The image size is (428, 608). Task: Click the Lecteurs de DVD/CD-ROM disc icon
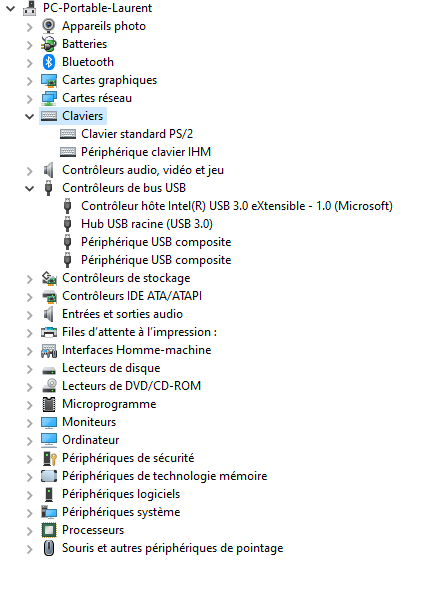(x=49, y=386)
